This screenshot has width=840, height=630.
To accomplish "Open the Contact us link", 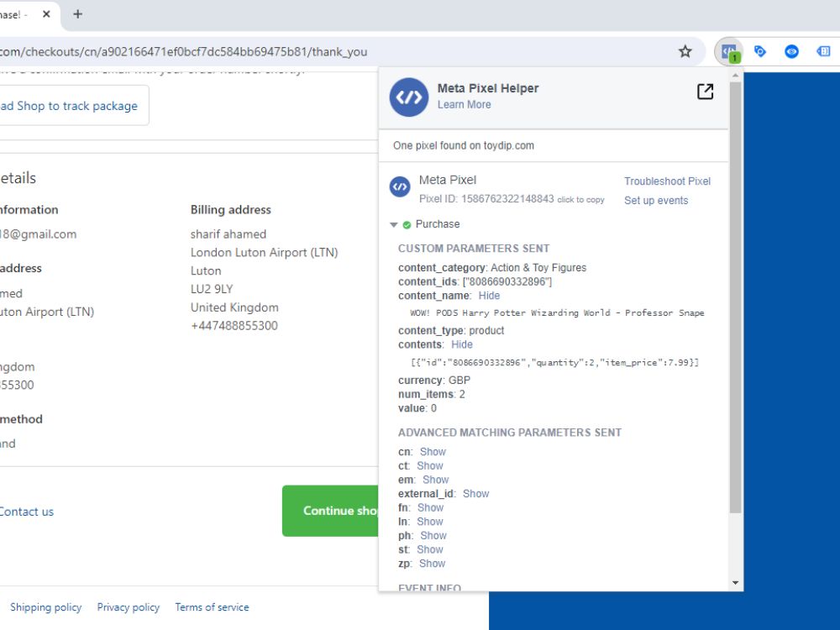I will (x=27, y=512).
